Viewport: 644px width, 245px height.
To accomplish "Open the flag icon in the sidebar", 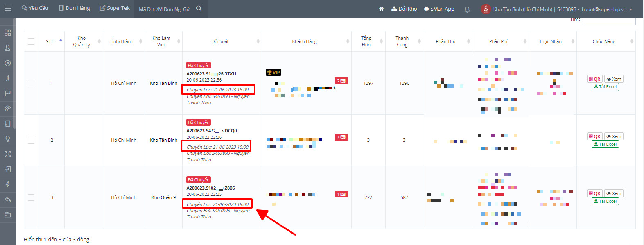I will click(7, 93).
